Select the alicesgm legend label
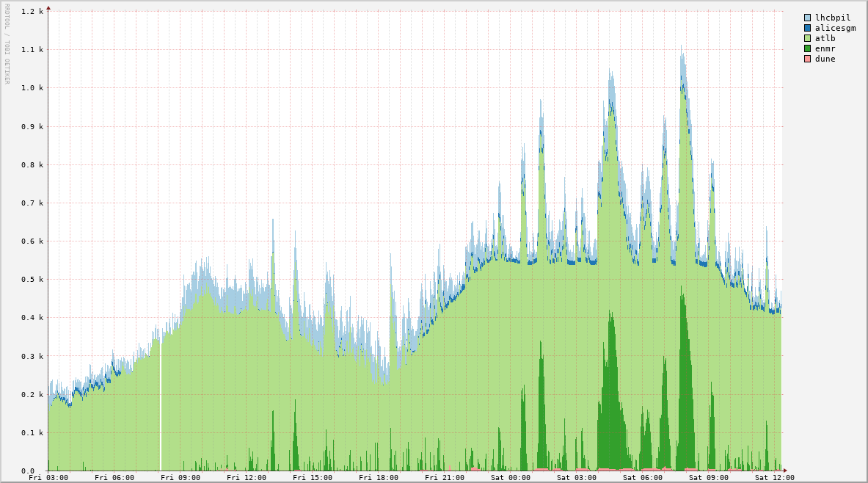 pos(835,28)
